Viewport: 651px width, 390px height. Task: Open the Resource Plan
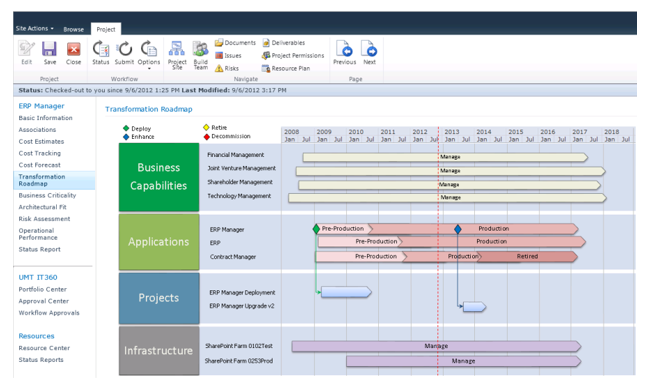(x=286, y=69)
